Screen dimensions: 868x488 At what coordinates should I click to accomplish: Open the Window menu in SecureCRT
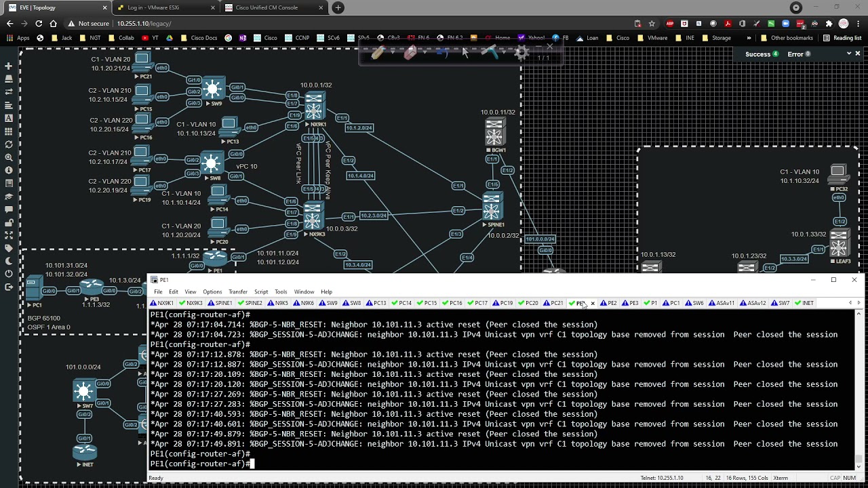(304, 291)
